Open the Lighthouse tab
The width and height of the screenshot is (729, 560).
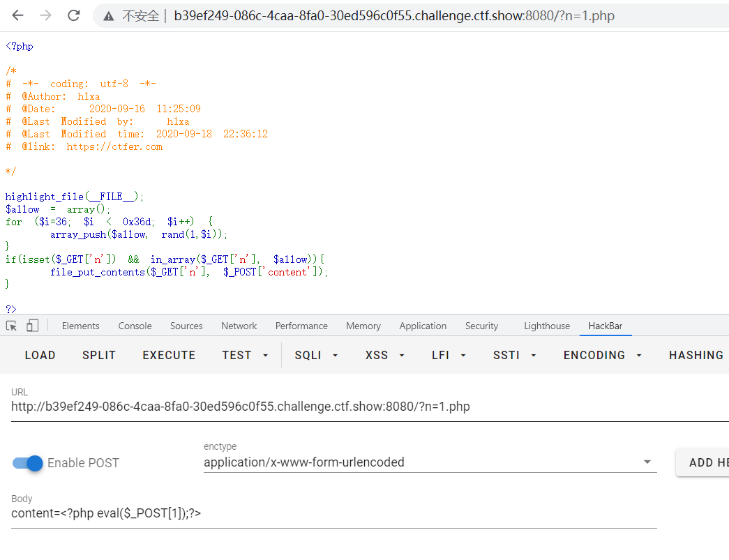tap(547, 326)
